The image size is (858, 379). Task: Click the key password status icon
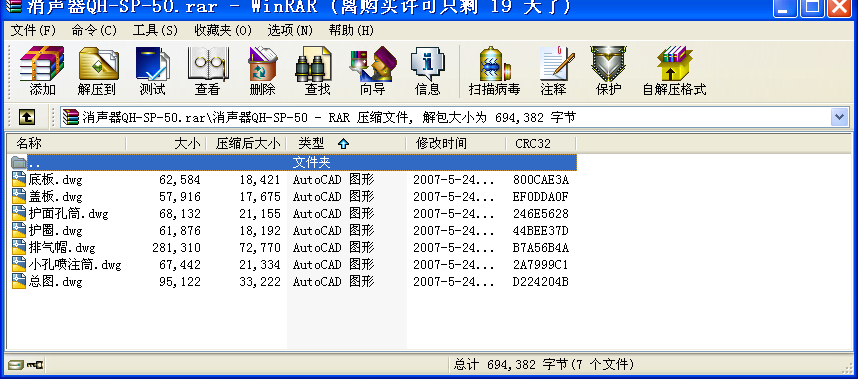[34, 364]
